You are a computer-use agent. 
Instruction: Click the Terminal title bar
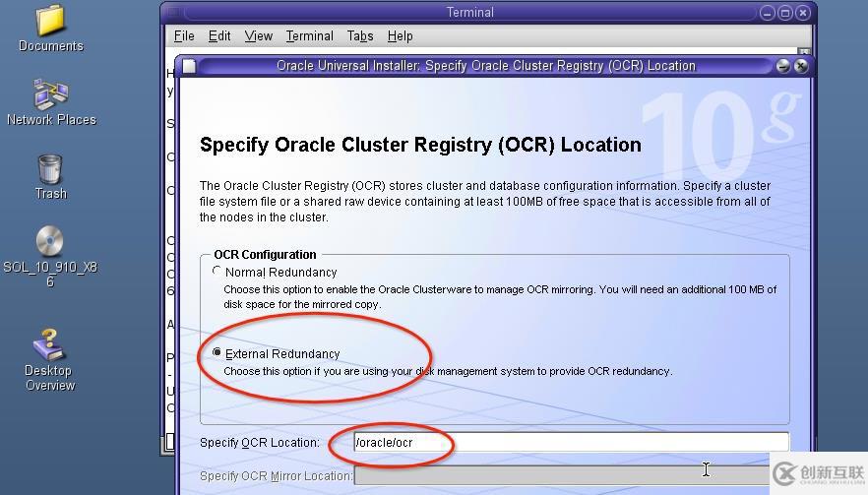(470, 12)
